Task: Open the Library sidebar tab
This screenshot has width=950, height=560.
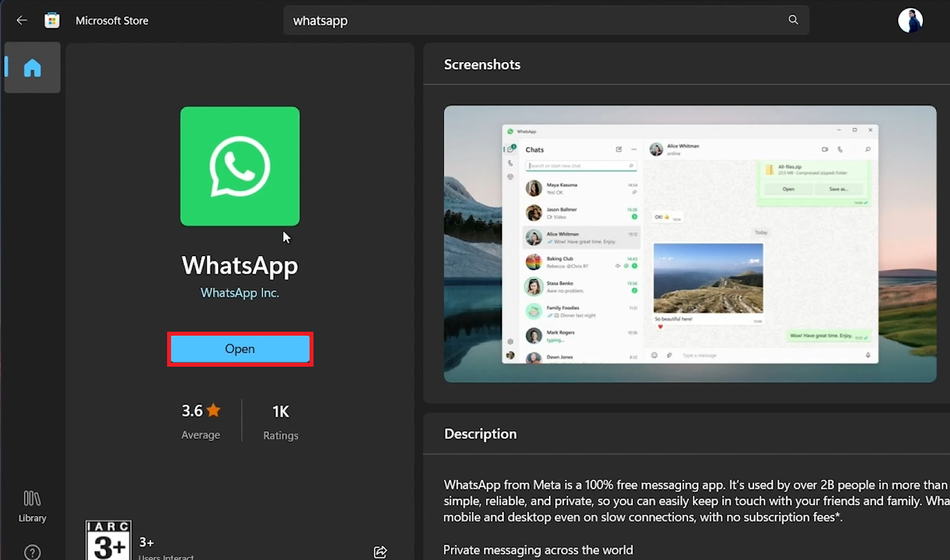Action: [32, 506]
